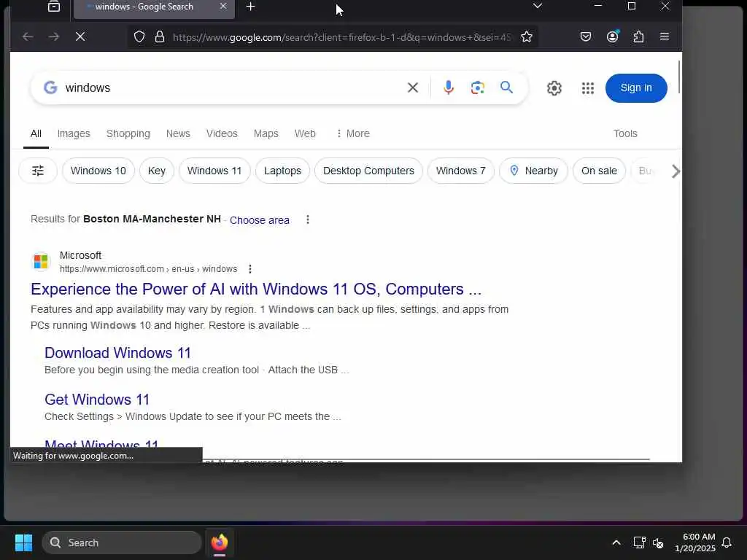The width and height of the screenshot is (747, 560).
Task: Open Firefox application hamburger menu
Action: 664,36
